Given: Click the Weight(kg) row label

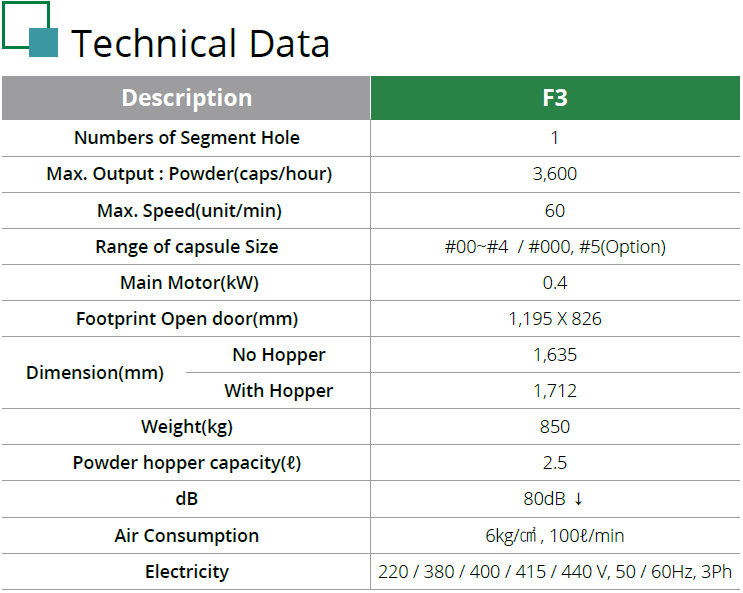Looking at the screenshot, I should [x=187, y=427].
